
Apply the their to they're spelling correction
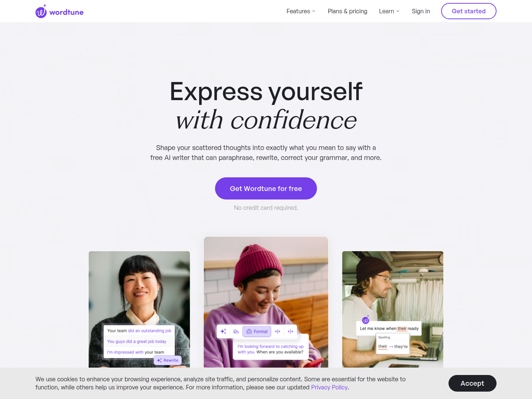[393, 347]
